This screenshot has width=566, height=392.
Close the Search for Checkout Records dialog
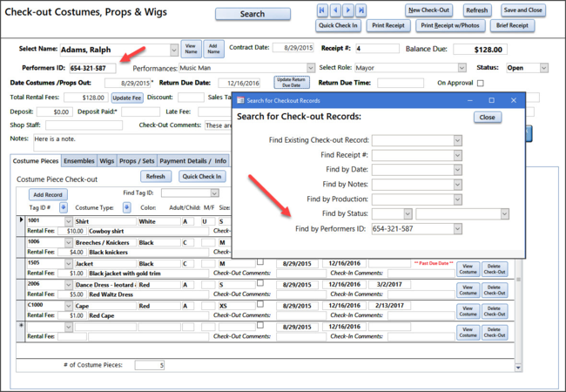[487, 117]
